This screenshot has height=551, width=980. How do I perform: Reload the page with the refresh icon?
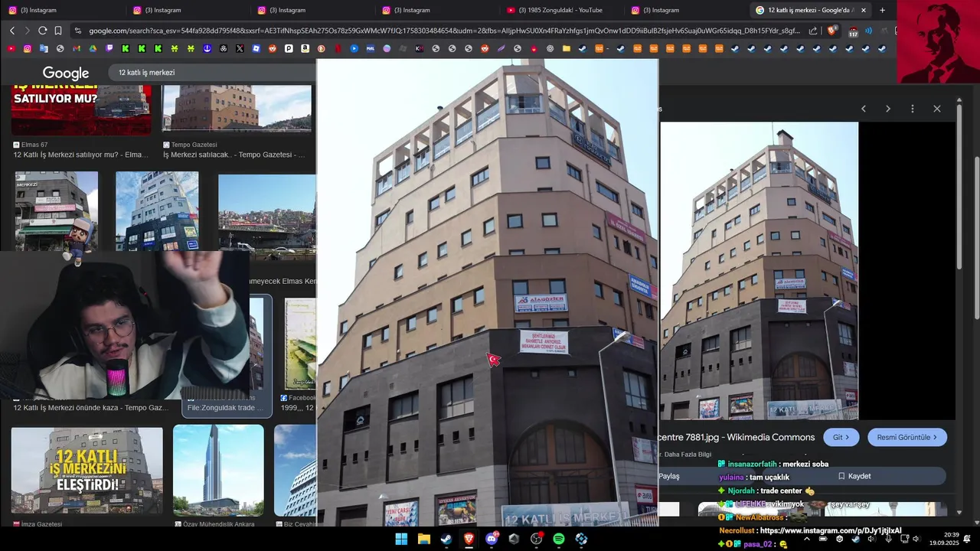(42, 31)
